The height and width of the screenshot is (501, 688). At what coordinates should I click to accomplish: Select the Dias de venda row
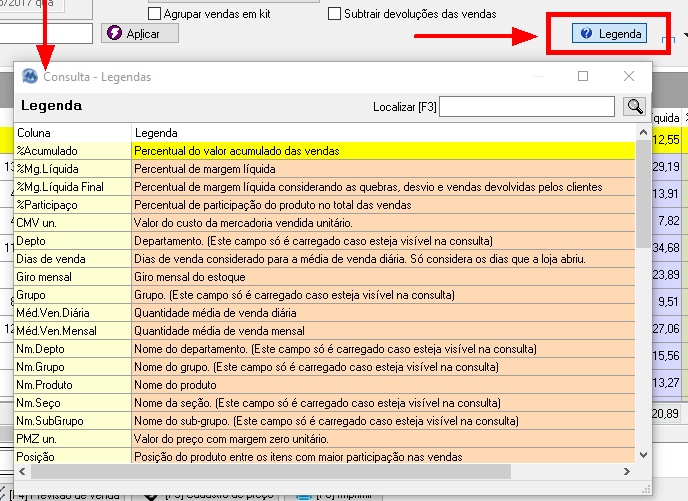tap(325, 259)
